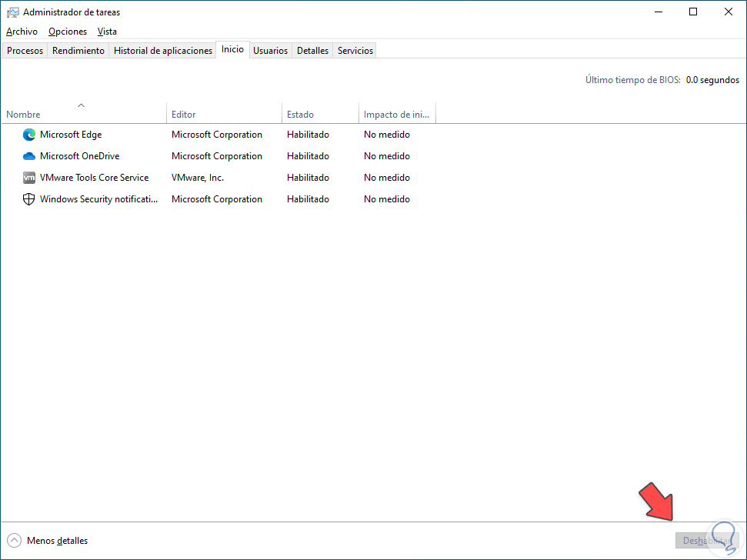Switch to the Usuarios tab
747x560 pixels.
click(270, 51)
